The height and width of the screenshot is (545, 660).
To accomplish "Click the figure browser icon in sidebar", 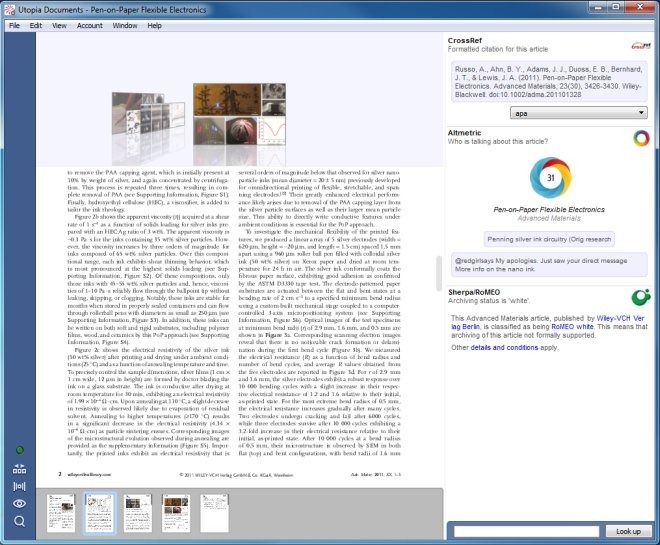I will pos(19,486).
